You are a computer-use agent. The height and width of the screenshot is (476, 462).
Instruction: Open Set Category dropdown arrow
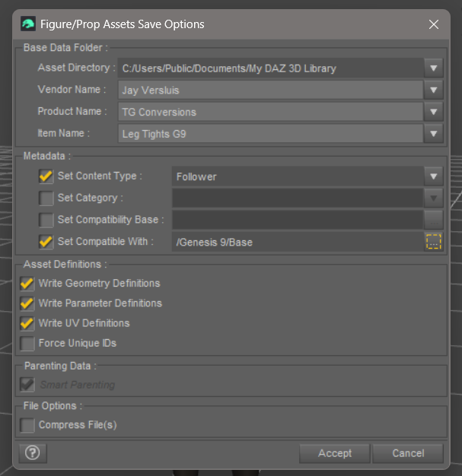433,198
